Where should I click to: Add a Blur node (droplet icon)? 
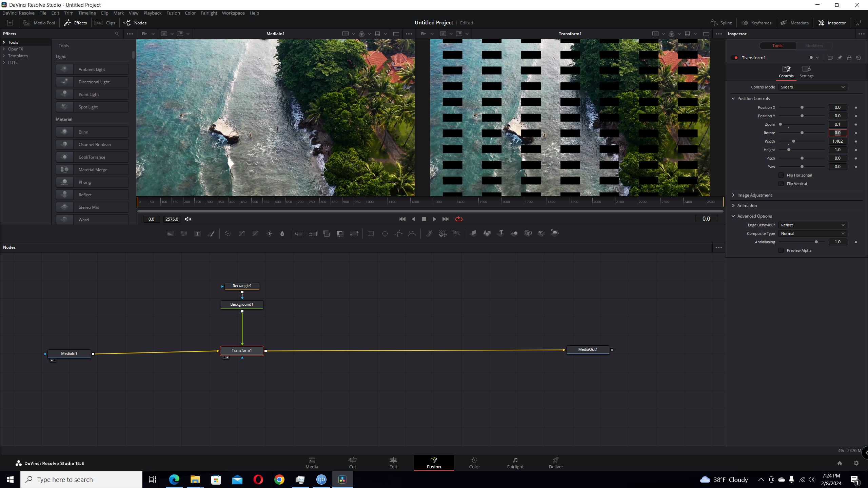(x=282, y=233)
